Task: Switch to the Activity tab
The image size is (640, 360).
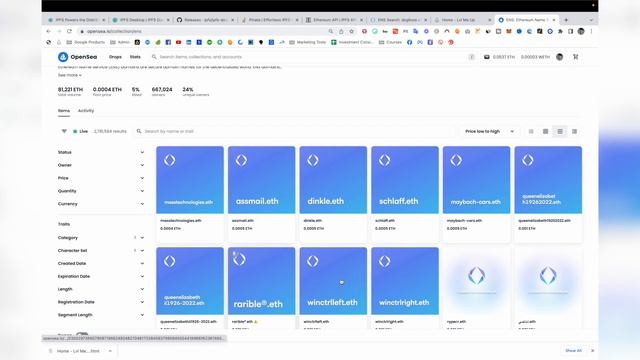Action: [86, 111]
